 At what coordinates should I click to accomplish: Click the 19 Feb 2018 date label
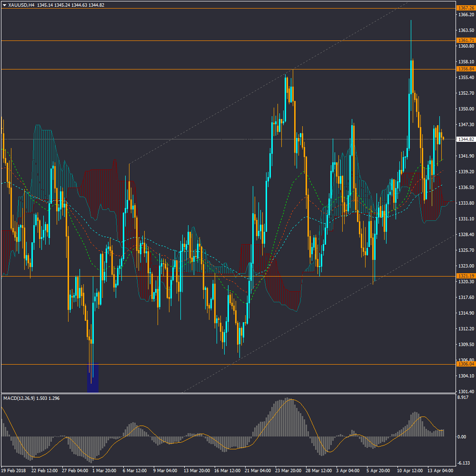[x=14, y=470]
